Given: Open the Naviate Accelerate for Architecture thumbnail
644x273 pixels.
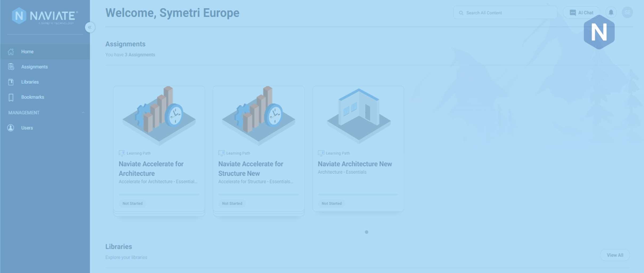Looking at the screenshot, I should 159,116.
